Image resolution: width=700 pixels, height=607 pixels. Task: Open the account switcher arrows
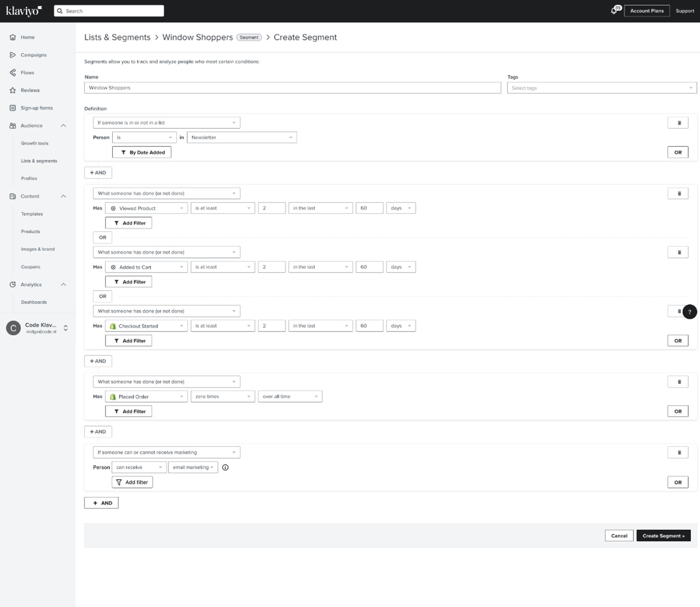click(x=66, y=328)
